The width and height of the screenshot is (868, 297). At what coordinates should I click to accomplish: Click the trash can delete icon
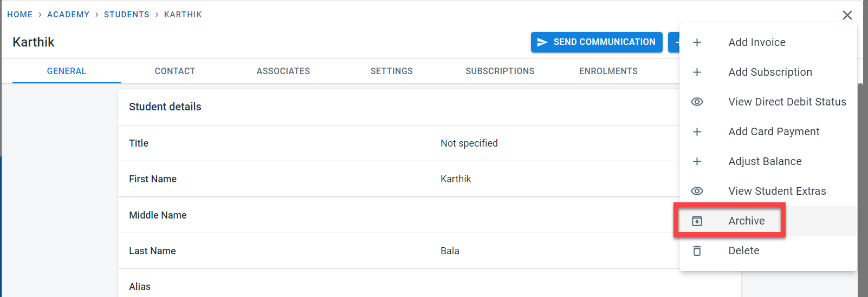pos(697,250)
